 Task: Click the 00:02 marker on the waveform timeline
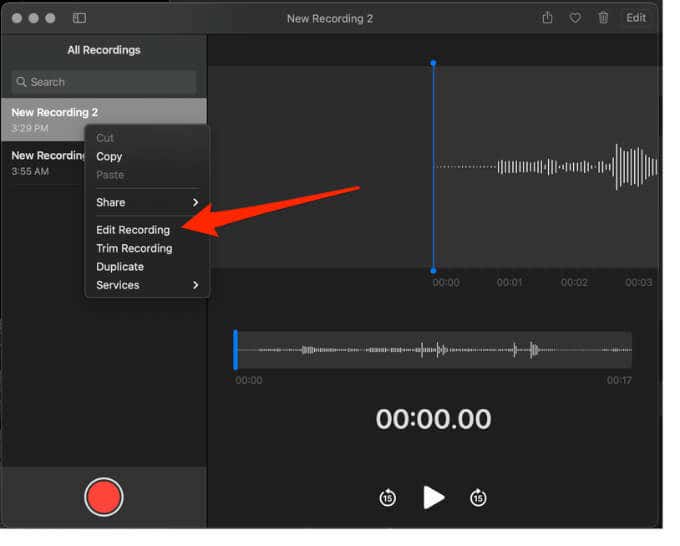574,283
